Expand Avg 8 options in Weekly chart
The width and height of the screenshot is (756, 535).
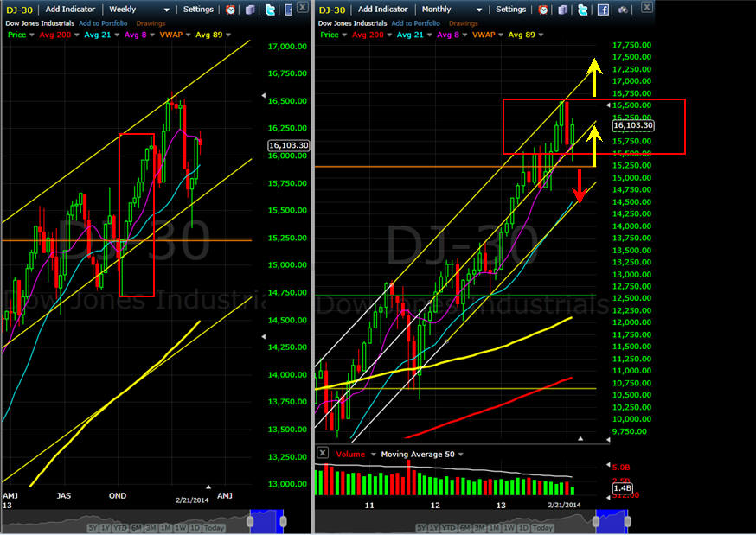tap(153, 35)
